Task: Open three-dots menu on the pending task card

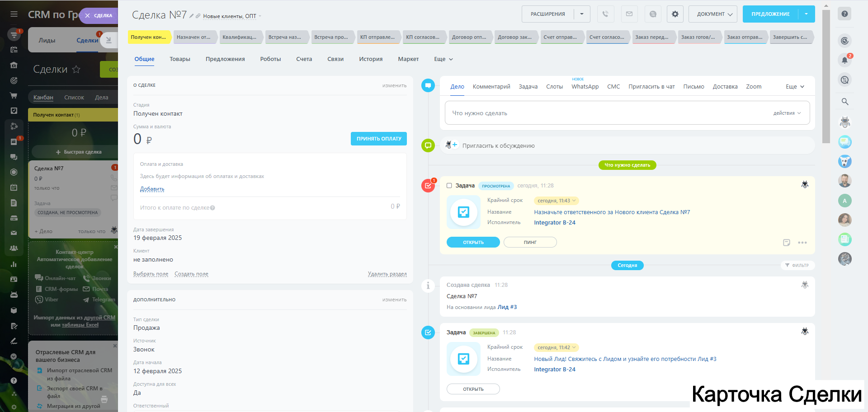Action: (x=802, y=243)
